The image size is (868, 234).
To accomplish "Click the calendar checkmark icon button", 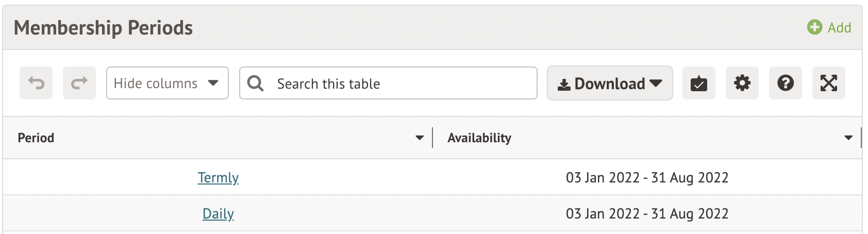I will [x=698, y=83].
